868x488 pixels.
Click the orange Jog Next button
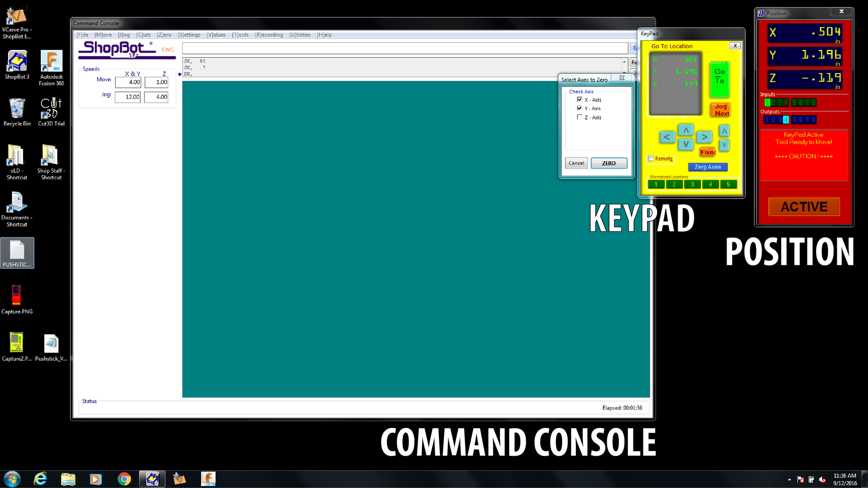coord(720,110)
